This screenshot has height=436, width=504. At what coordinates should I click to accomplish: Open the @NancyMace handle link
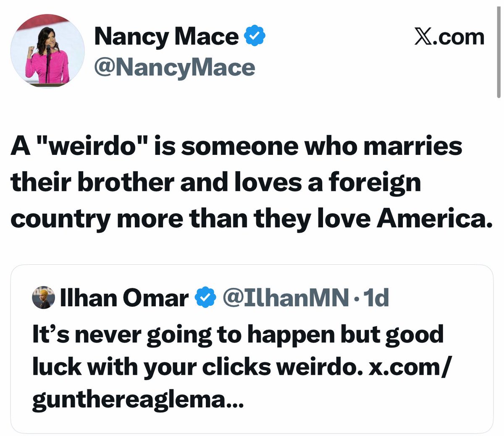click(x=175, y=68)
